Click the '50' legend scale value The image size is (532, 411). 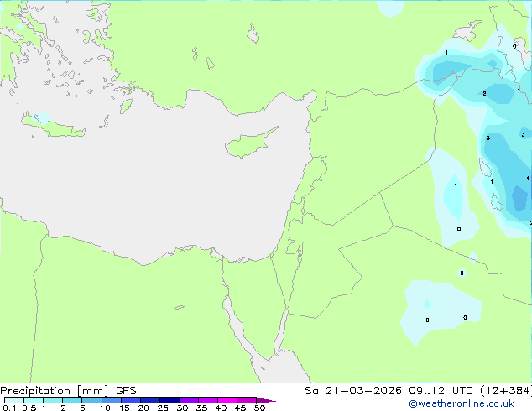click(x=259, y=408)
